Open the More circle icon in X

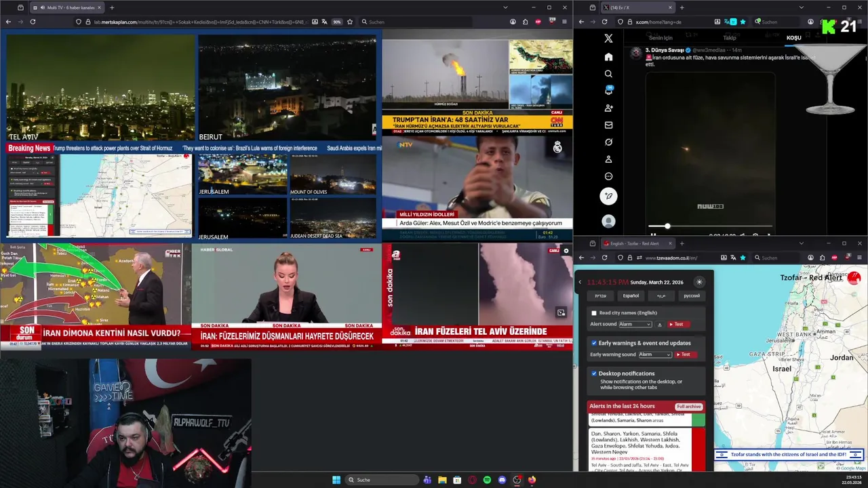608,176
